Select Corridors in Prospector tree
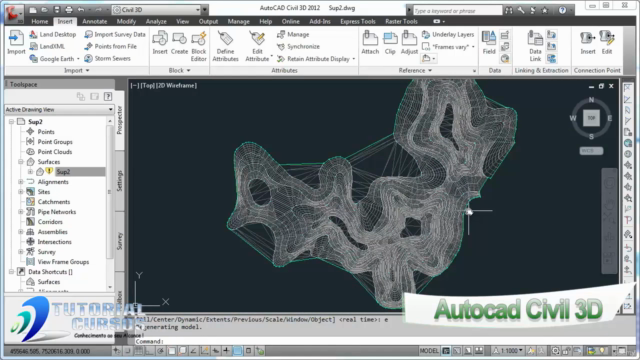640x360 pixels. (50, 222)
